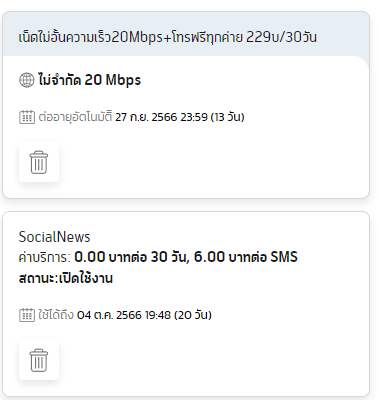Screen dimensions: 379x400
Task: Click the ใช้ได้ถึง valid-until label
Action: click(56, 315)
